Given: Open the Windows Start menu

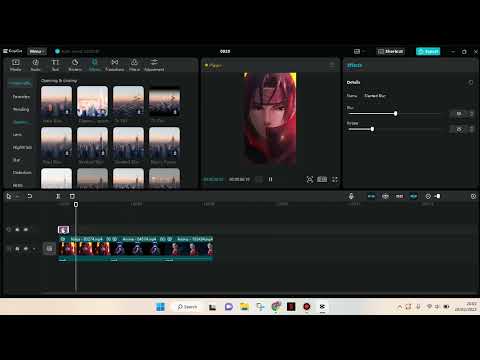Looking at the screenshot, I should 160,307.
